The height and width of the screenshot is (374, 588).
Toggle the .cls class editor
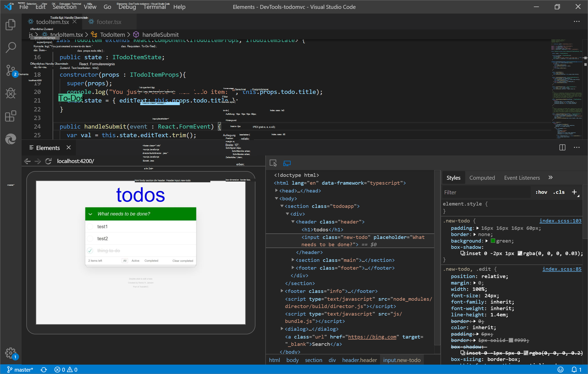(559, 192)
